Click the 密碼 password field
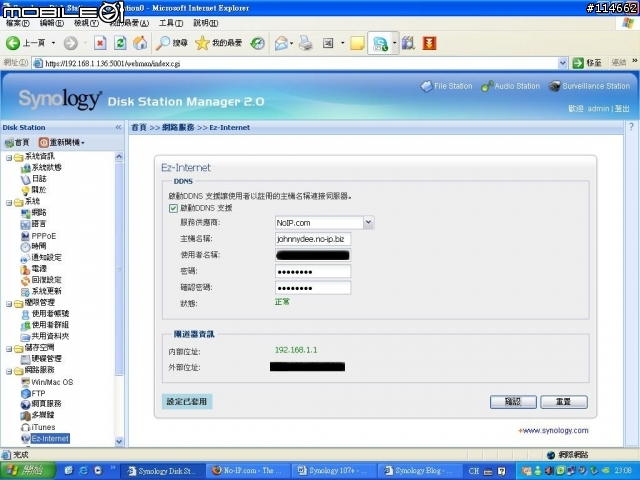The image size is (640, 480). (313, 271)
